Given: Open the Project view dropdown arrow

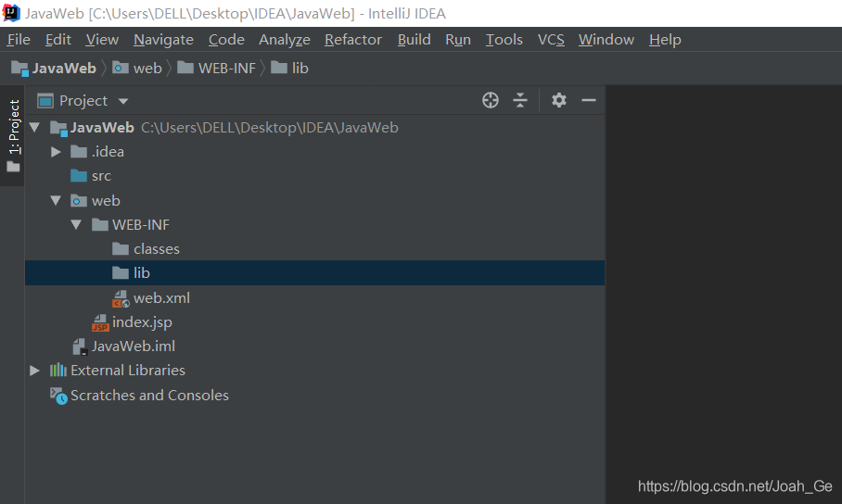Looking at the screenshot, I should tap(123, 101).
